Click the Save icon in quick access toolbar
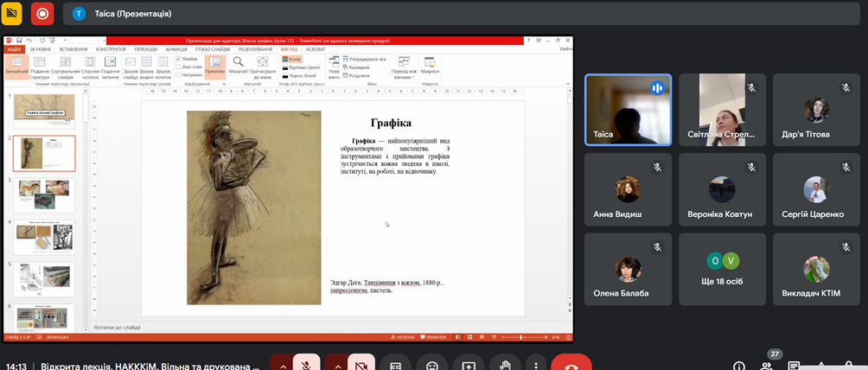868x370 pixels. 19,41
